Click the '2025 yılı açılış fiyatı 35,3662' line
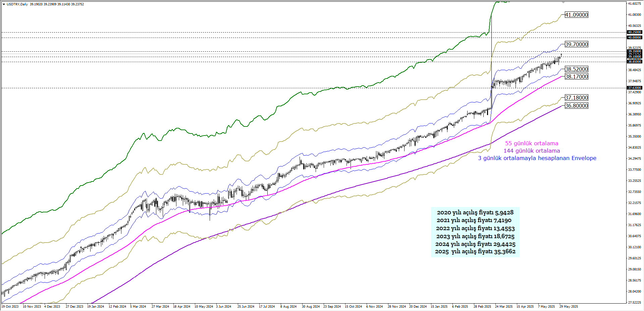The width and height of the screenshot is (644, 311). [475, 252]
